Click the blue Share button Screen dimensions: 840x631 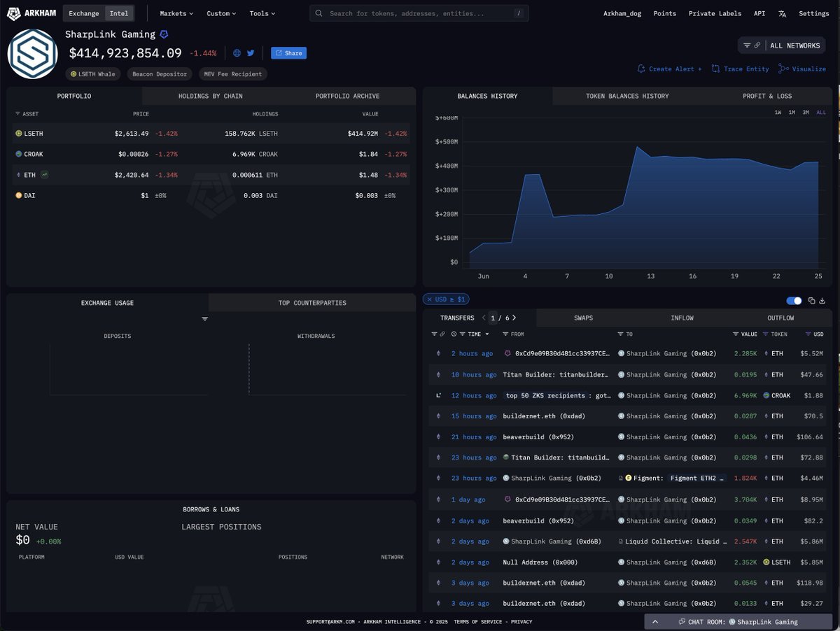288,53
